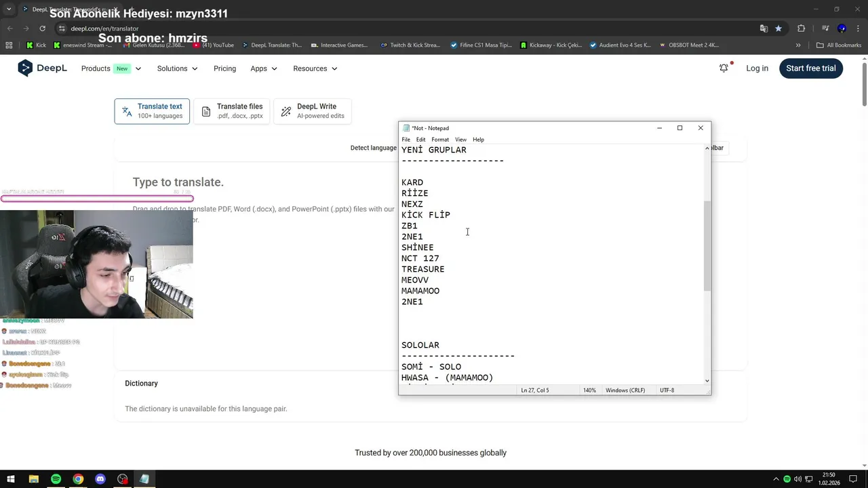The width and height of the screenshot is (868, 488).
Task: Click the DeepL logo
Action: click(42, 68)
